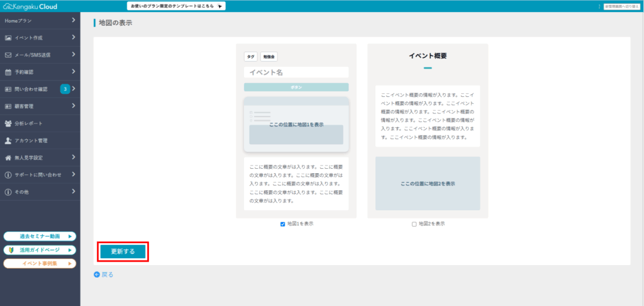Open the 活用ガイドページ link
This screenshot has height=306, width=644.
pyautogui.click(x=40, y=250)
